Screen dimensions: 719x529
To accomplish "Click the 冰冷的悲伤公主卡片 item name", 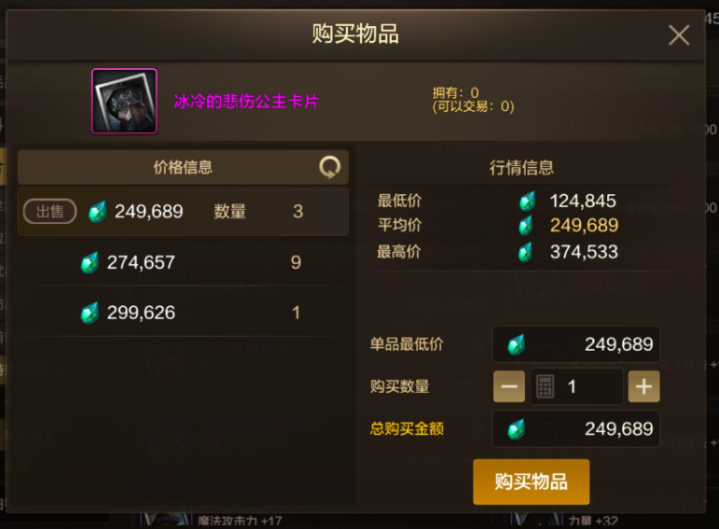I will [x=246, y=101].
